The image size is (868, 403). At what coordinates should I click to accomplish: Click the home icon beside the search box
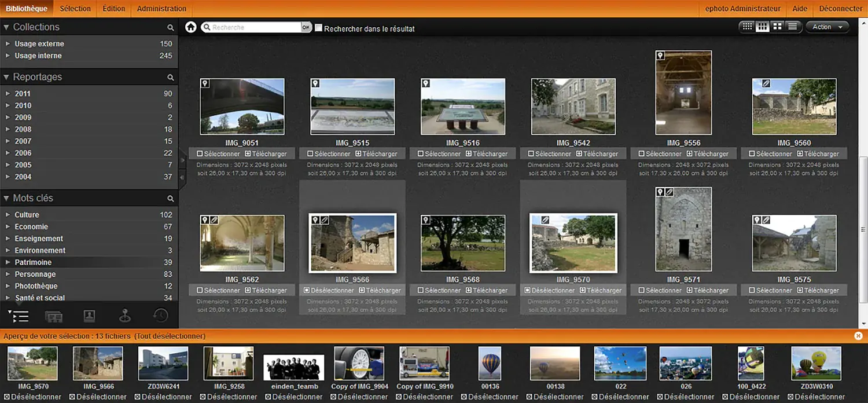pyautogui.click(x=191, y=27)
